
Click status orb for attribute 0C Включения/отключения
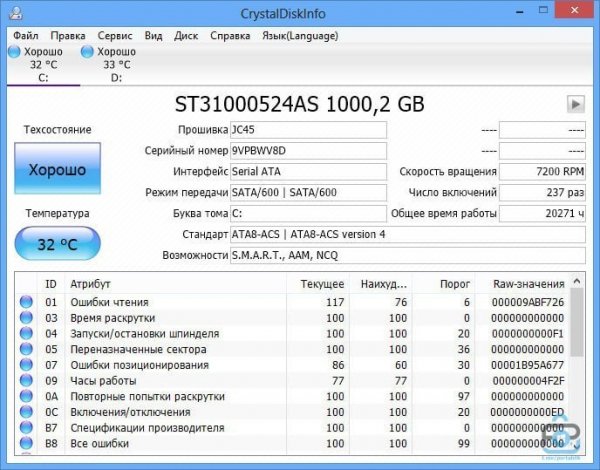(26, 412)
